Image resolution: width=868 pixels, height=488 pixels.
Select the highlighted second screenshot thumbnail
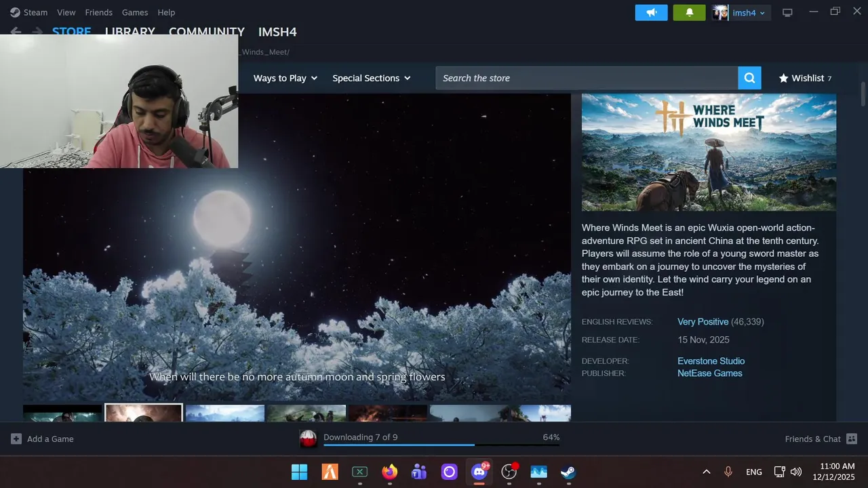tap(143, 413)
